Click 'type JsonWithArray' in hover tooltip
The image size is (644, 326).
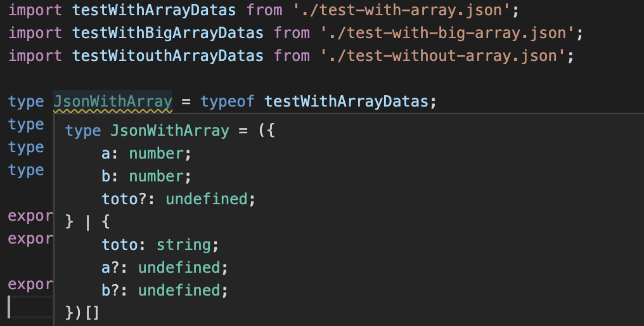(147, 131)
